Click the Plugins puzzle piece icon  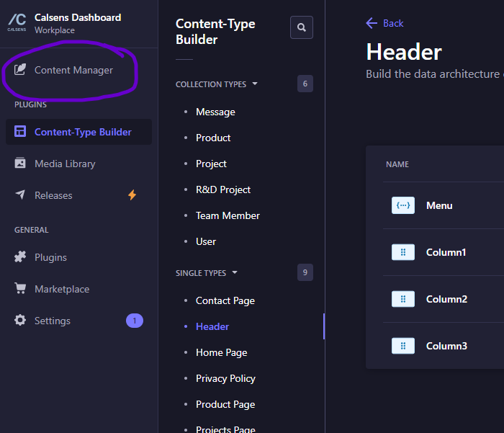pyautogui.click(x=20, y=257)
